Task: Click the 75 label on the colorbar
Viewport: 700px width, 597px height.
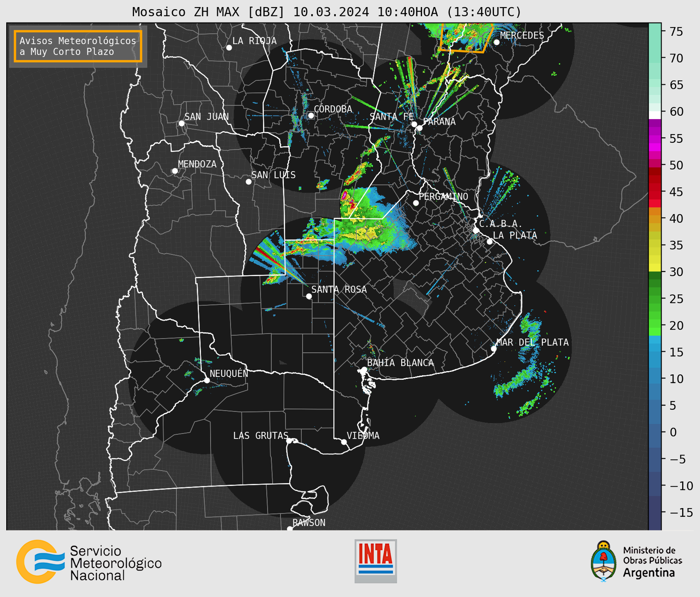Action: tap(676, 32)
